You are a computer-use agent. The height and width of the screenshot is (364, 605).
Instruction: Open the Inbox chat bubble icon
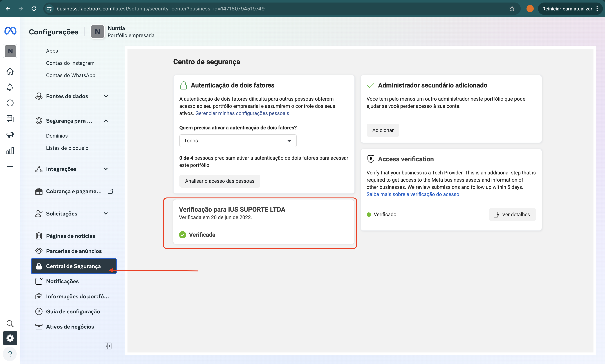pyautogui.click(x=10, y=103)
